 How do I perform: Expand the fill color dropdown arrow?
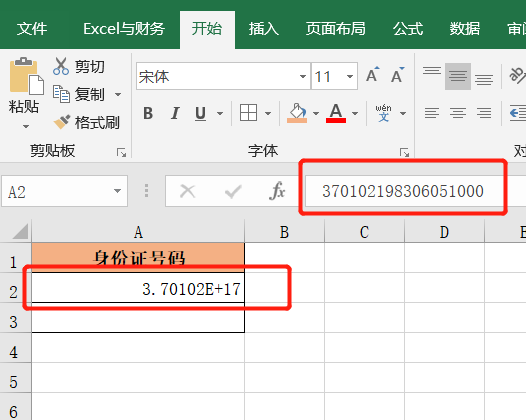pos(316,113)
